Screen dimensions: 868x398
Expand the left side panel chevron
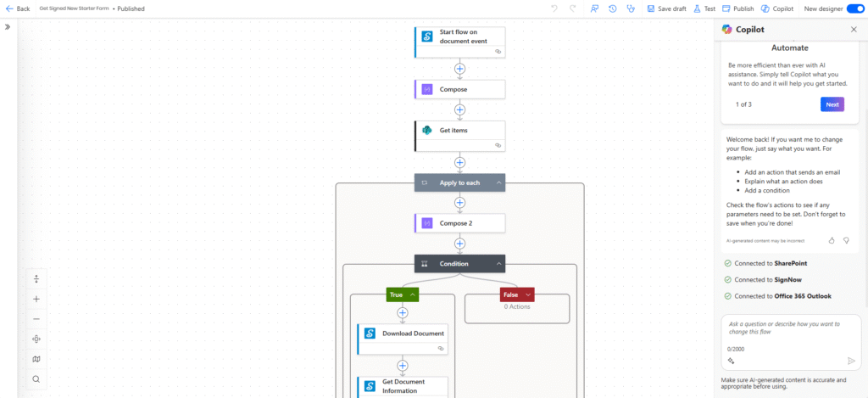click(8, 27)
